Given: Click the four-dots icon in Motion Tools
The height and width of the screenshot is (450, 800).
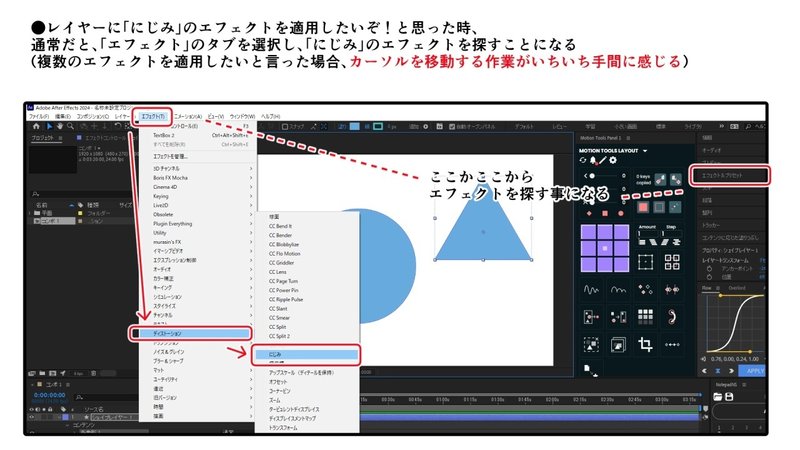Looking at the screenshot, I should 672,344.
